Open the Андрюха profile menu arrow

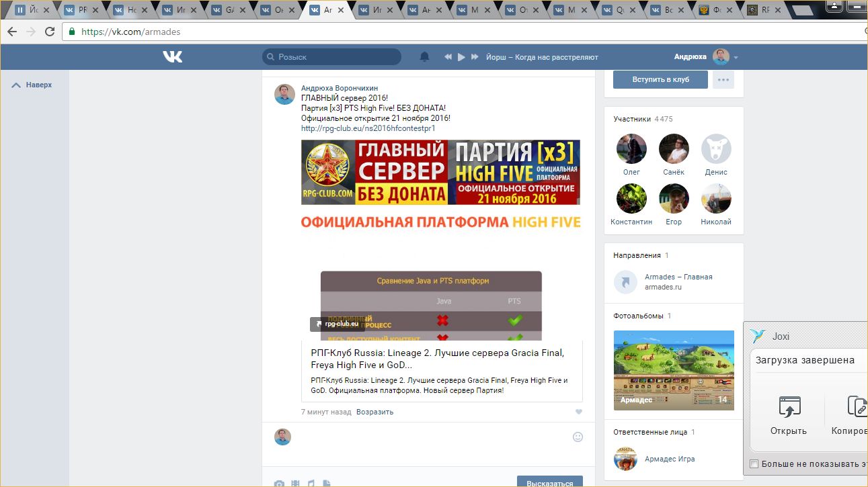click(x=736, y=58)
